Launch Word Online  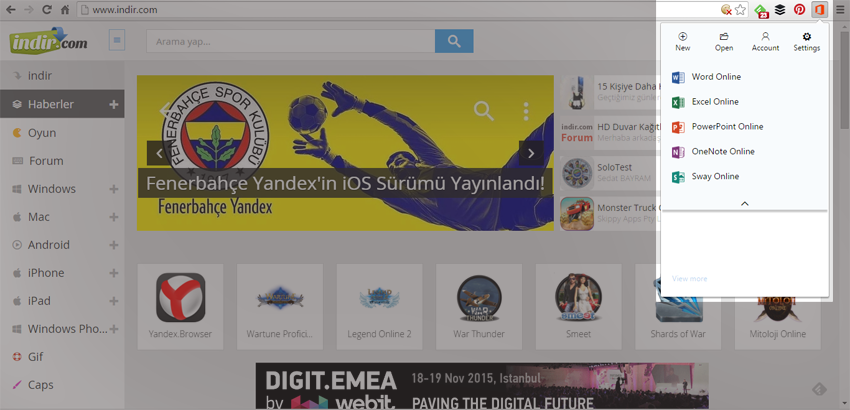tap(706, 77)
